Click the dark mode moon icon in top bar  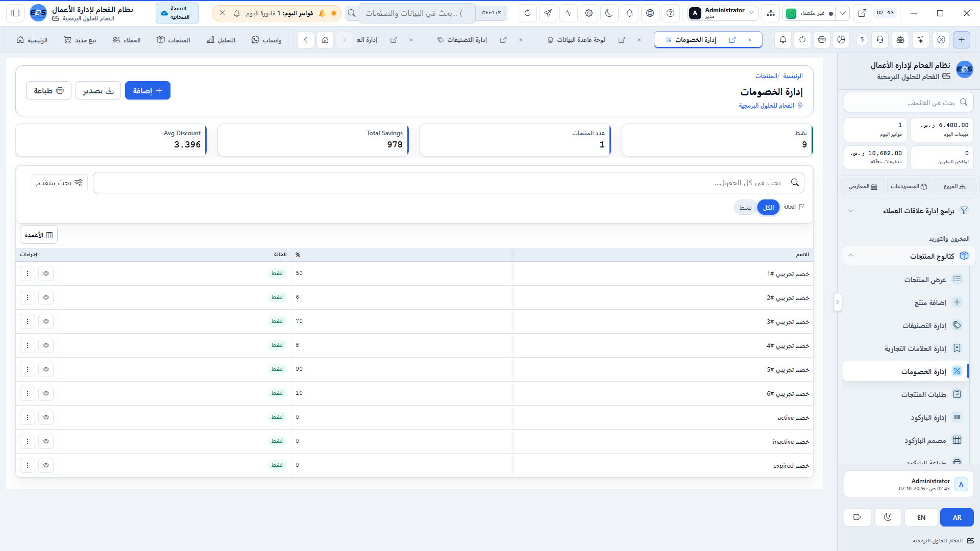[609, 13]
